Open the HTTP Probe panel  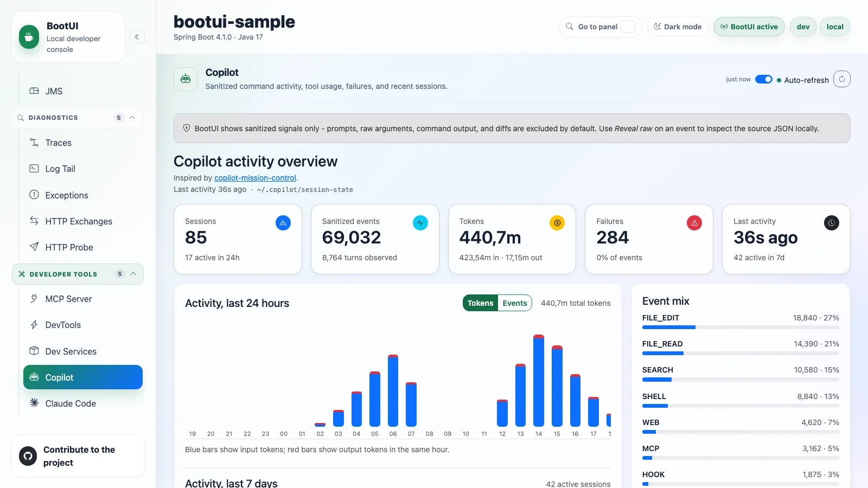point(82,247)
